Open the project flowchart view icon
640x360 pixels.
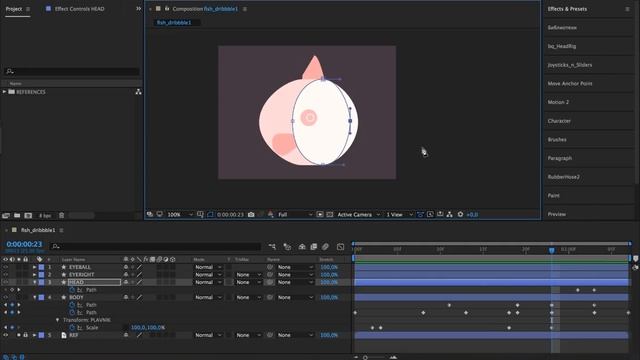coord(138,92)
